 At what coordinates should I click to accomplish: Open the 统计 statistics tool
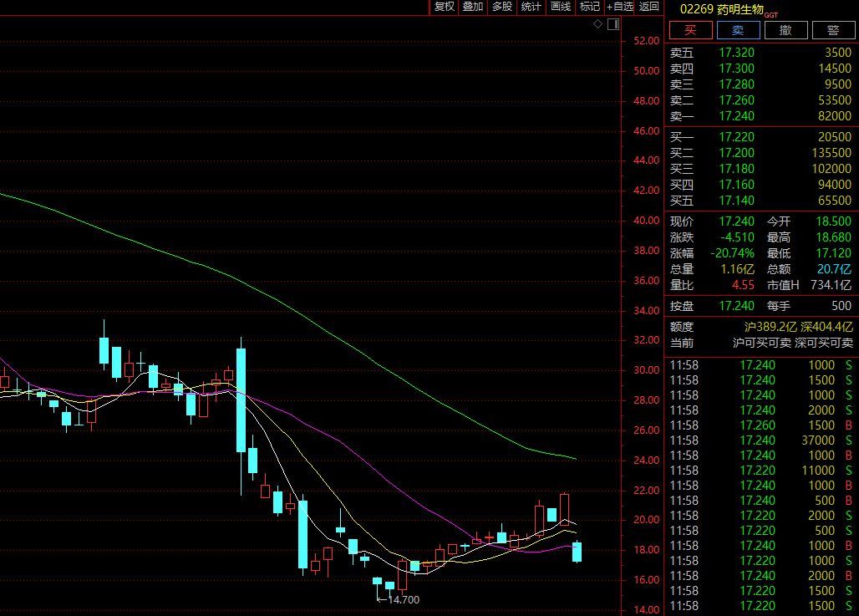(x=531, y=7)
